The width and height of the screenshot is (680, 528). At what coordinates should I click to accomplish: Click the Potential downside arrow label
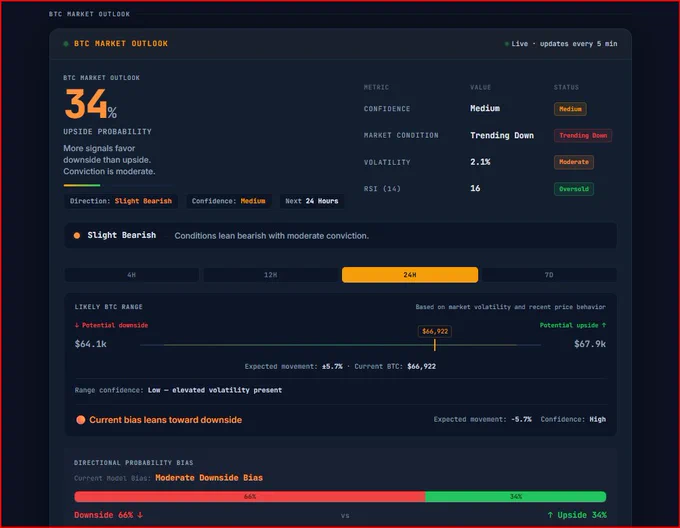pyautogui.click(x=111, y=325)
